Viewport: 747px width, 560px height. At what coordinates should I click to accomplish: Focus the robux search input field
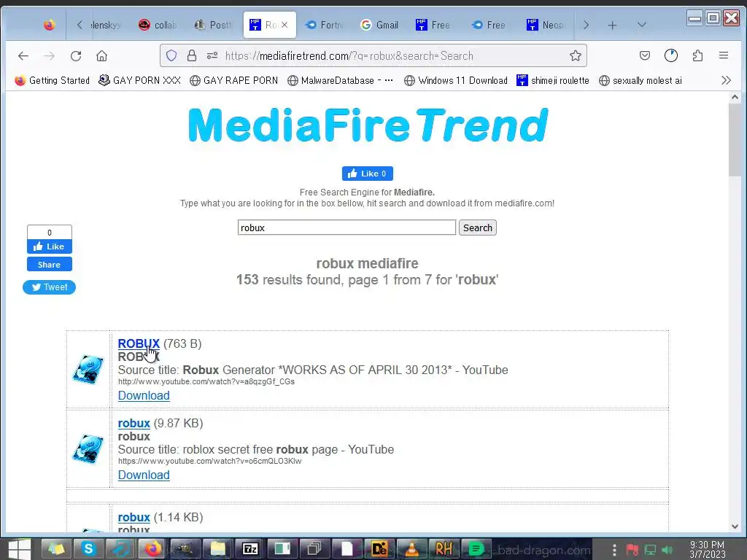point(347,227)
